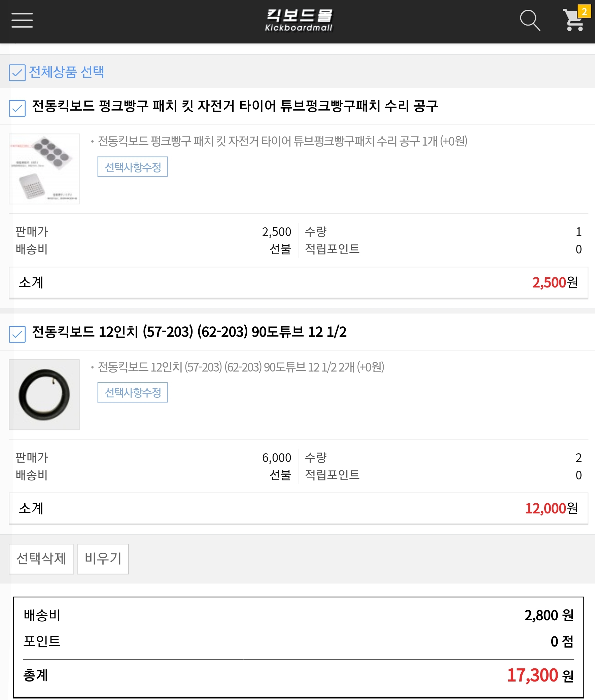Click the cart count badge

(x=584, y=12)
